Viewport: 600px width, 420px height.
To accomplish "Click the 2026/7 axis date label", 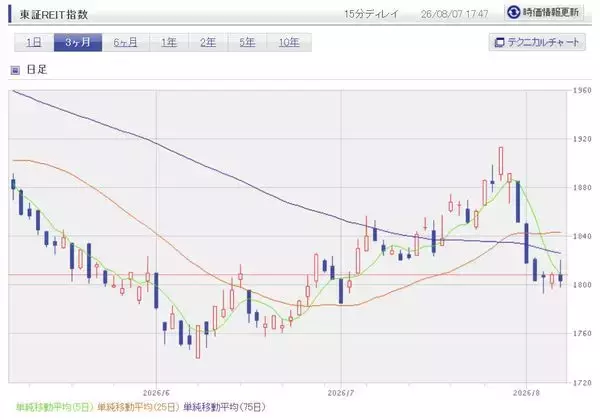I will 341,393.
